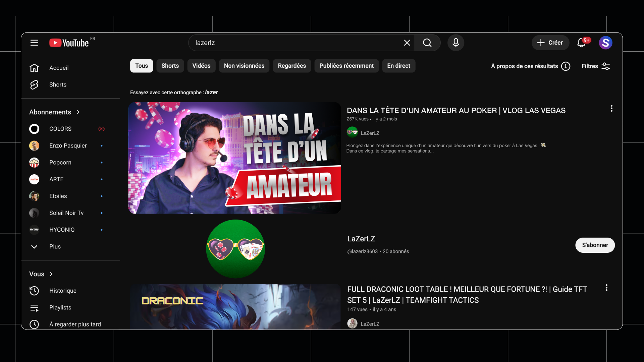This screenshot has height=362, width=644.
Task: Select the Shorts filter chip
Action: point(170,66)
